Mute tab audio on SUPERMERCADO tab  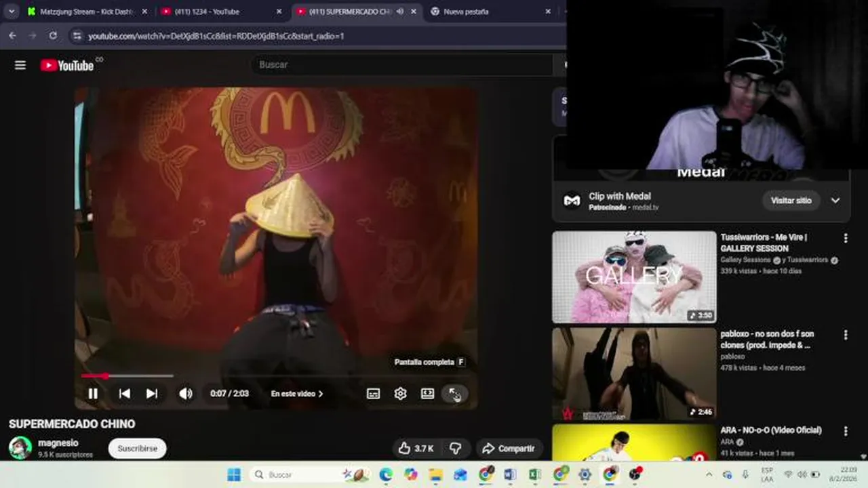(399, 12)
